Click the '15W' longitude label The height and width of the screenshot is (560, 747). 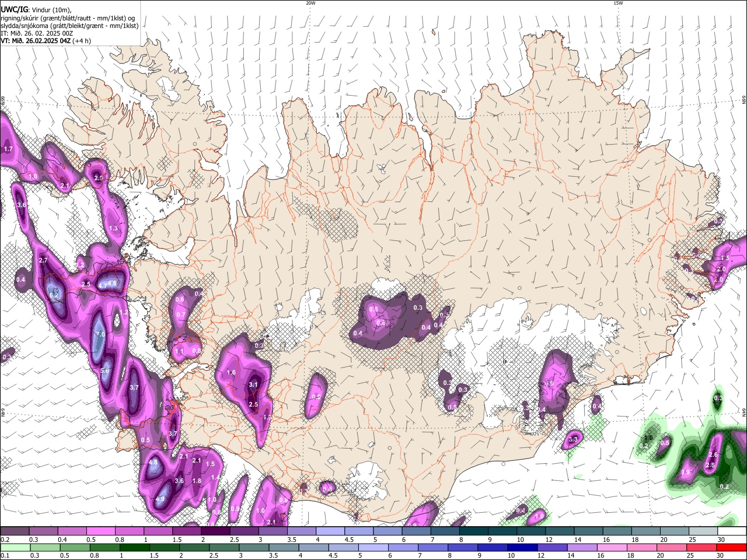(618, 3)
